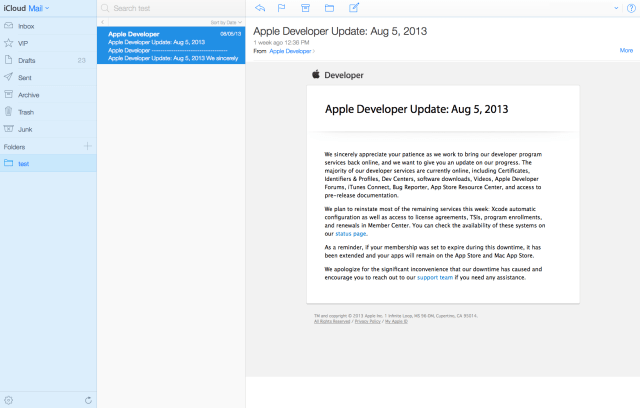Collapse the sidebar using the small arrow
Screen dimensions: 640x408
click(x=104, y=20)
